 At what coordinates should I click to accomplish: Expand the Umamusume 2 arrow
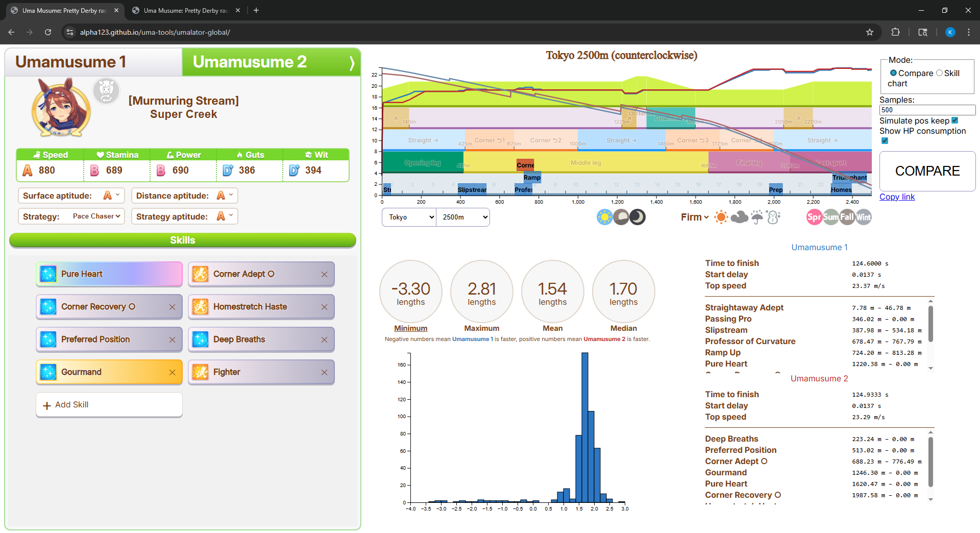pos(352,63)
